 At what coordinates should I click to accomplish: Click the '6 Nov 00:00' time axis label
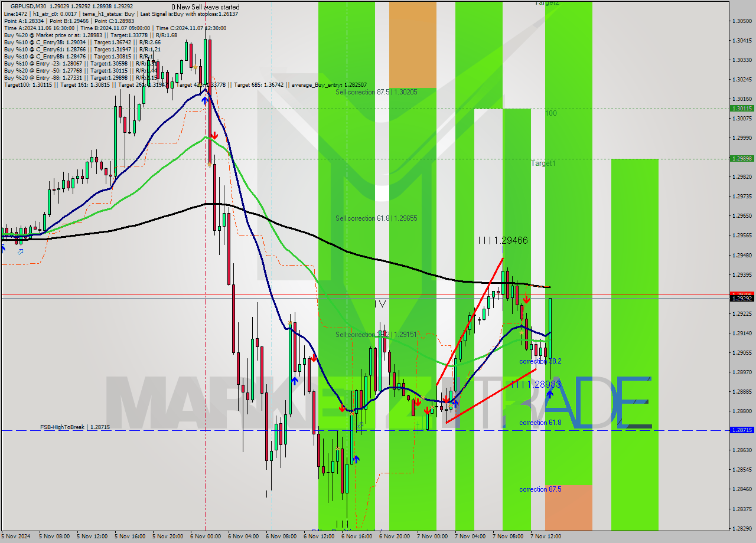[205, 537]
